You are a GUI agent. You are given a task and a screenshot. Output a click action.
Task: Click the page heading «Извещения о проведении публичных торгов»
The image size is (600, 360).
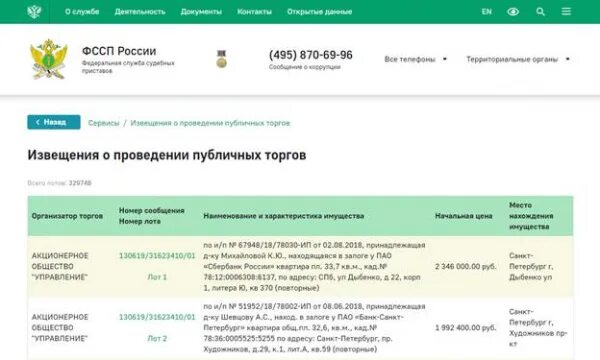click(167, 155)
